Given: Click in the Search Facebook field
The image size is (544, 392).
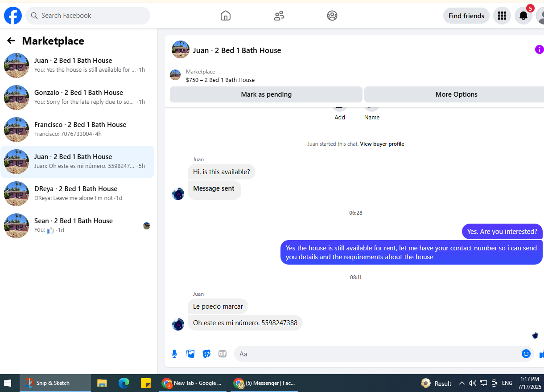Looking at the screenshot, I should 88,16.
